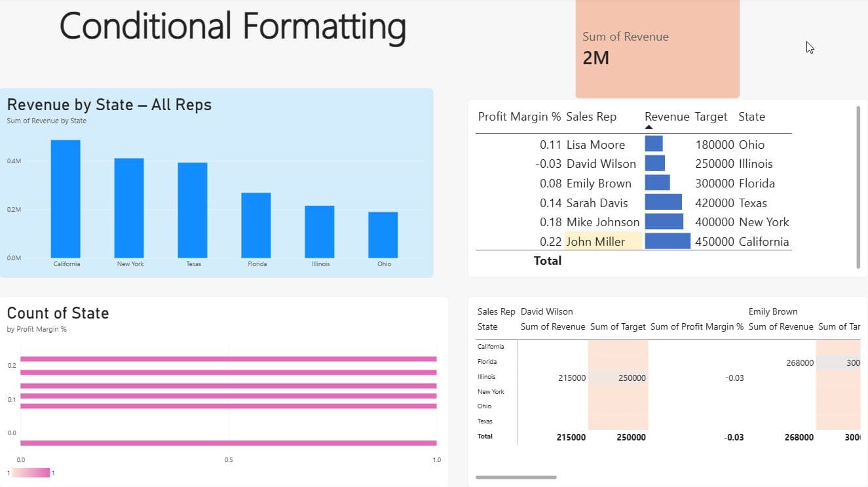Click the 180000 target value
The width and height of the screenshot is (868, 487).
(715, 145)
